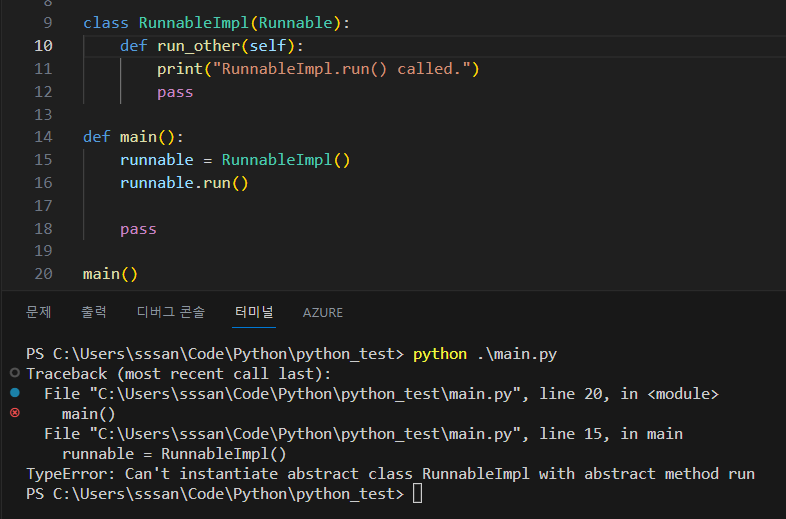This screenshot has width=786, height=519.
Task: Click line number 20 in the gutter
Action: click(43, 274)
